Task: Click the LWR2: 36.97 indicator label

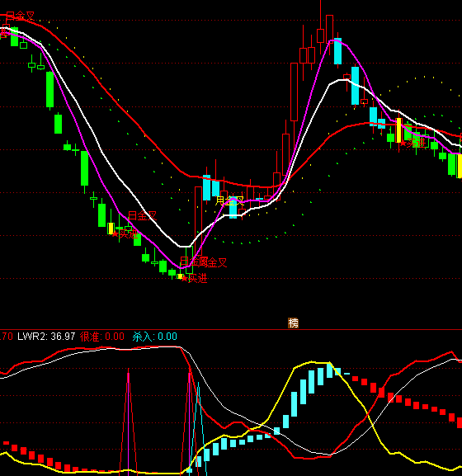Action: click(x=46, y=337)
